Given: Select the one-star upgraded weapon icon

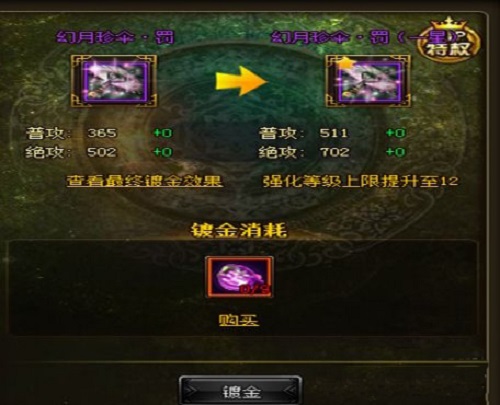Looking at the screenshot, I should click(x=368, y=81).
